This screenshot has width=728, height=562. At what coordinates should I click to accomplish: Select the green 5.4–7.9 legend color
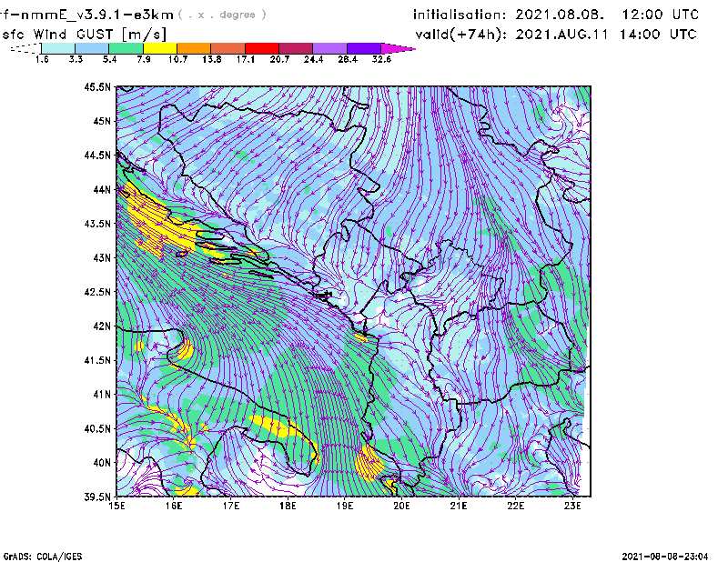coord(126,48)
